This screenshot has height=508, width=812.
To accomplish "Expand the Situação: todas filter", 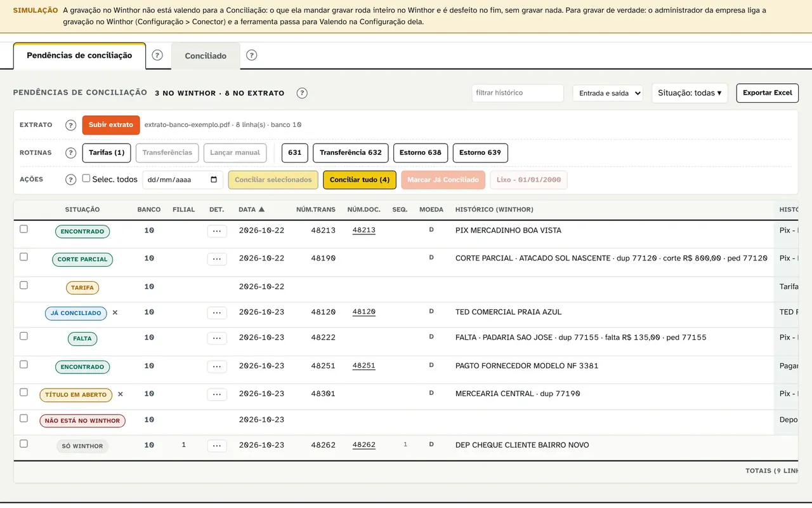I will tap(690, 93).
